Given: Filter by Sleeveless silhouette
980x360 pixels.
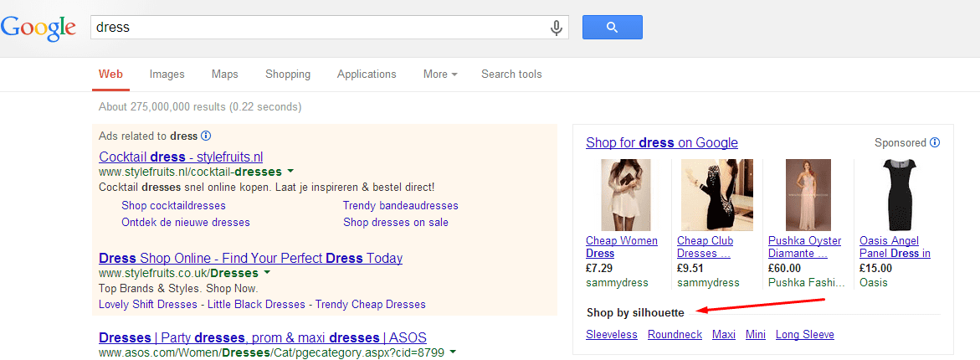Looking at the screenshot, I should pyautogui.click(x=611, y=334).
